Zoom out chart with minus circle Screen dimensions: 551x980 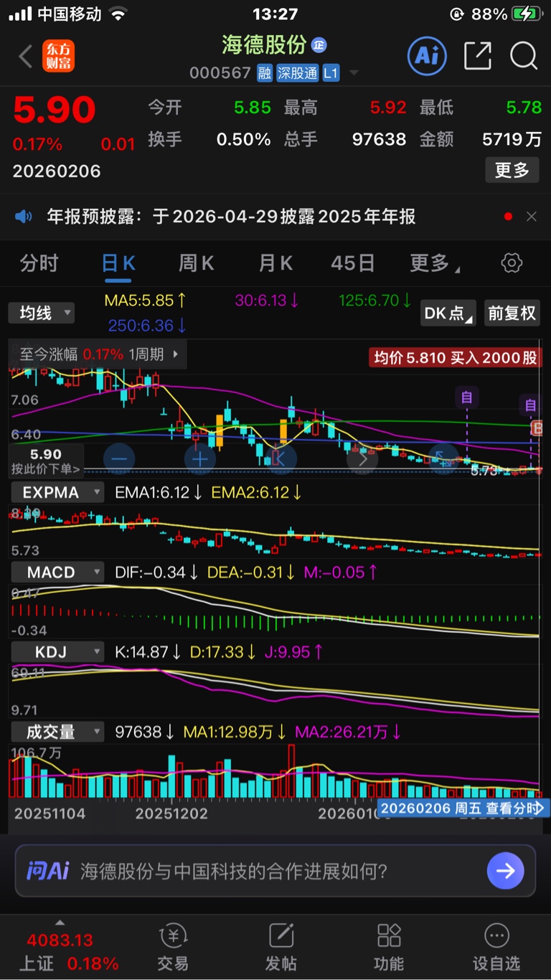(x=119, y=459)
